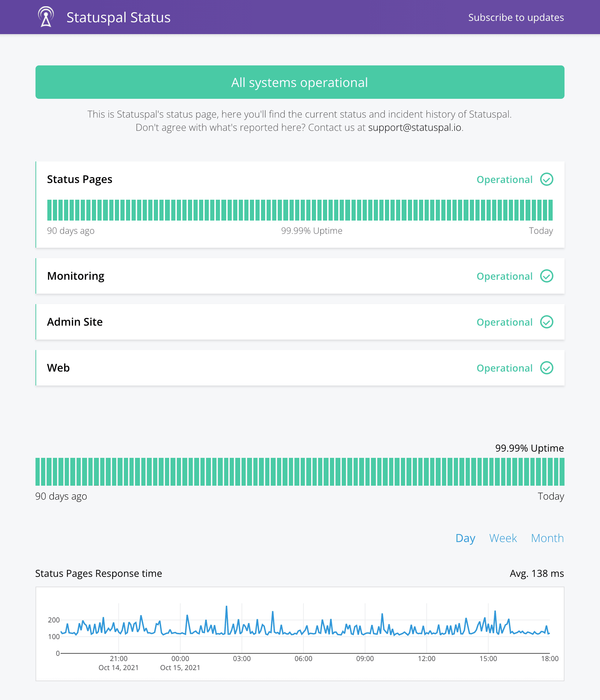Image resolution: width=600 pixels, height=700 pixels.
Task: Click the Statuspal Status header title
Action: tap(118, 17)
